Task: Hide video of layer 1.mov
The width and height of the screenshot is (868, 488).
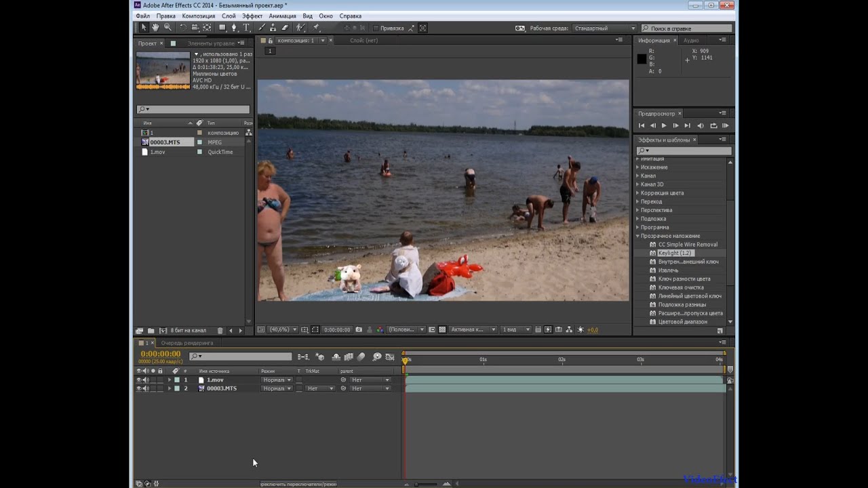Action: tap(139, 380)
